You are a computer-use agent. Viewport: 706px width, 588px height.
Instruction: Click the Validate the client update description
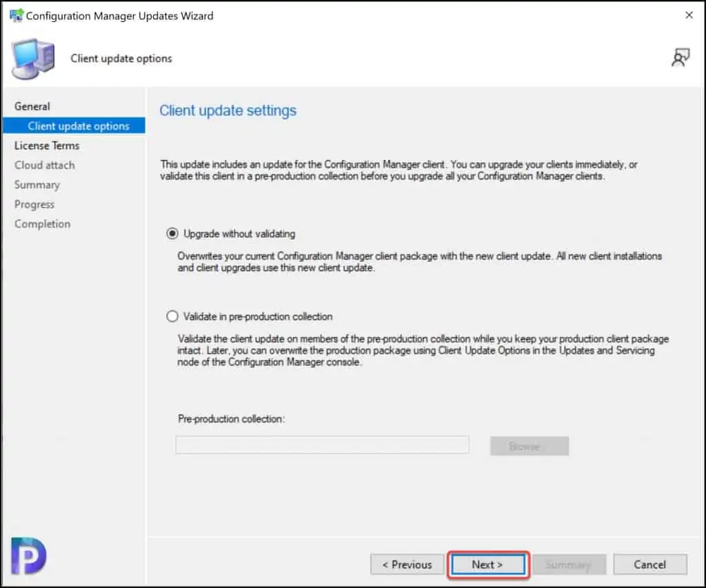[x=423, y=350]
